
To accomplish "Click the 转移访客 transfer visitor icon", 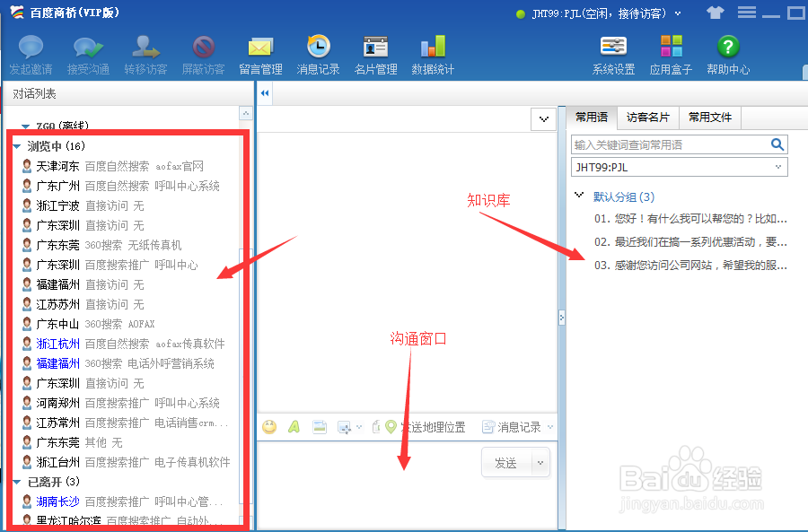I will click(x=145, y=55).
